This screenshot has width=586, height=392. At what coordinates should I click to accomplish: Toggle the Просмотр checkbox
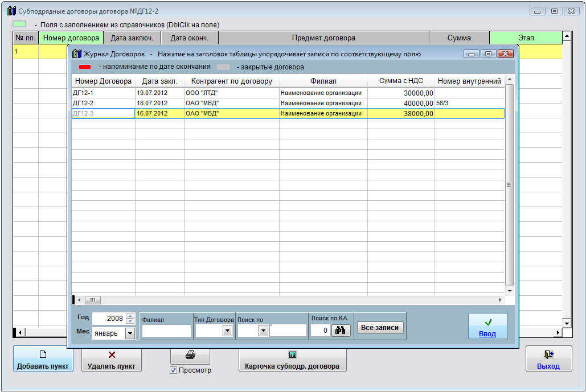[x=174, y=370]
